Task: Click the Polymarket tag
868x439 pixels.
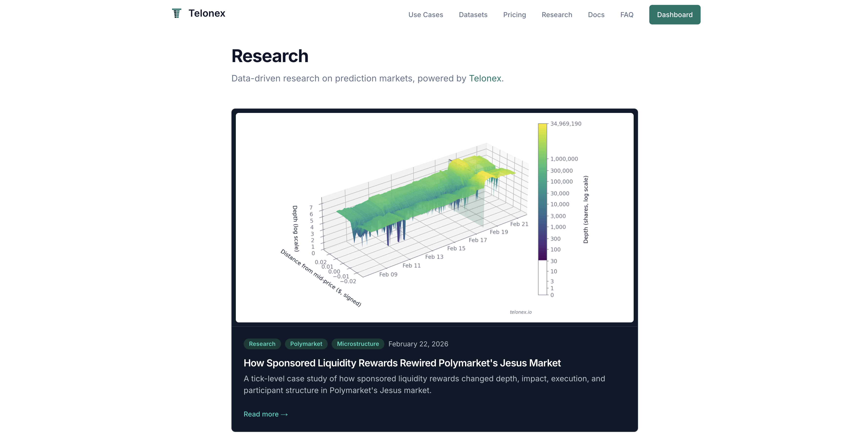Action: click(x=306, y=344)
